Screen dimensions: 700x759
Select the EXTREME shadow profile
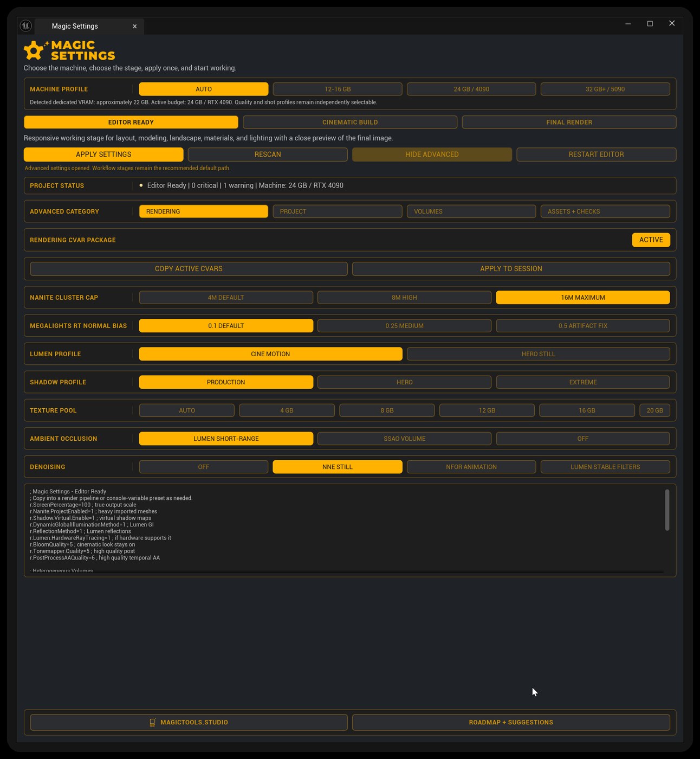[x=583, y=382]
